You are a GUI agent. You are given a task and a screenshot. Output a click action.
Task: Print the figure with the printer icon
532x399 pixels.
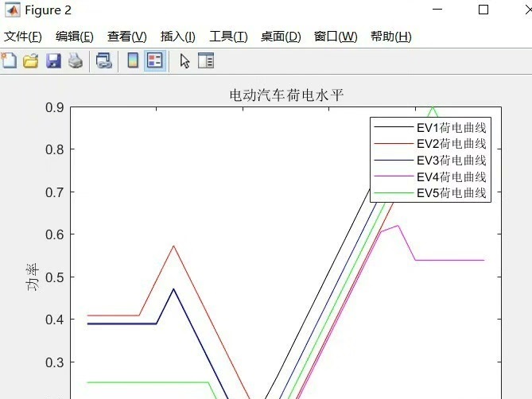coord(76,61)
